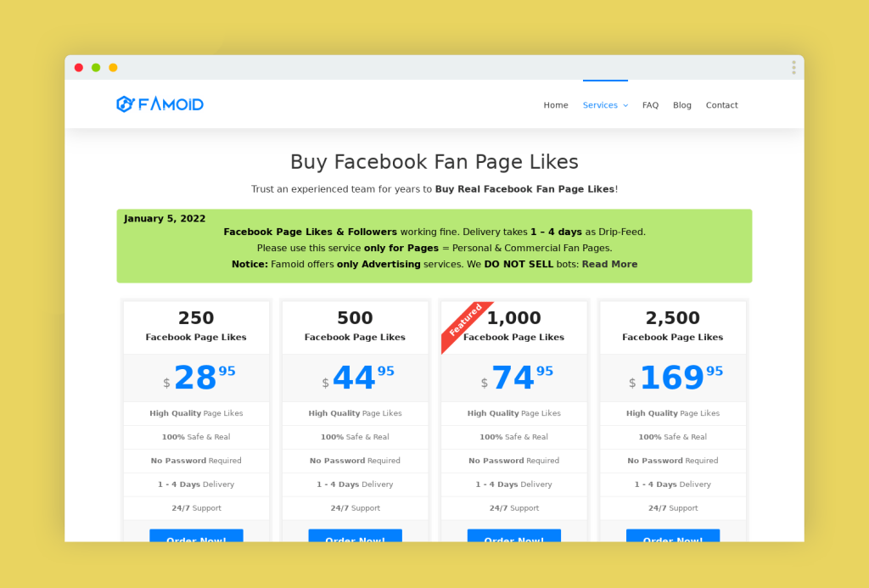Click Facebook Page Likes & Followers notice text
The image size is (869, 588).
pyautogui.click(x=311, y=232)
